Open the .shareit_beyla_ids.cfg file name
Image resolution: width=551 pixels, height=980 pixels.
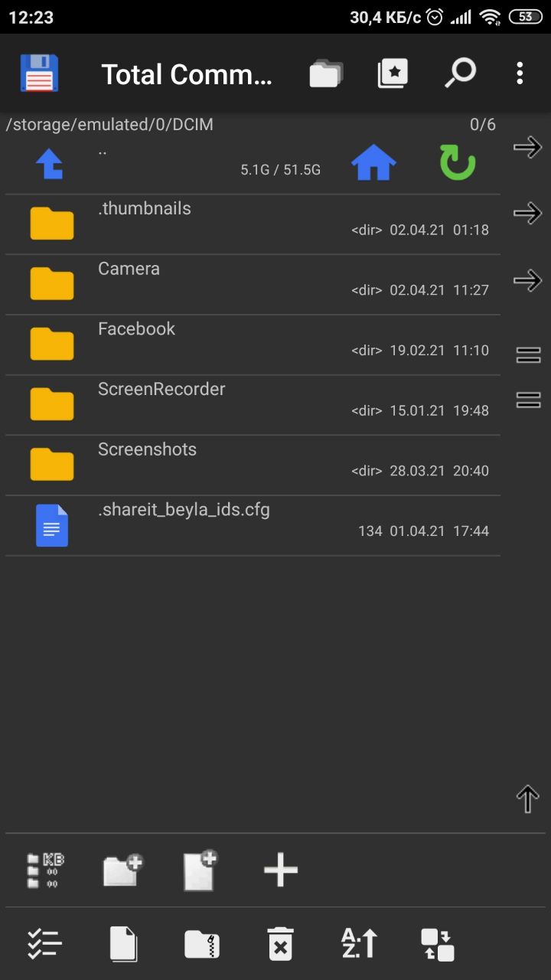[x=184, y=510]
